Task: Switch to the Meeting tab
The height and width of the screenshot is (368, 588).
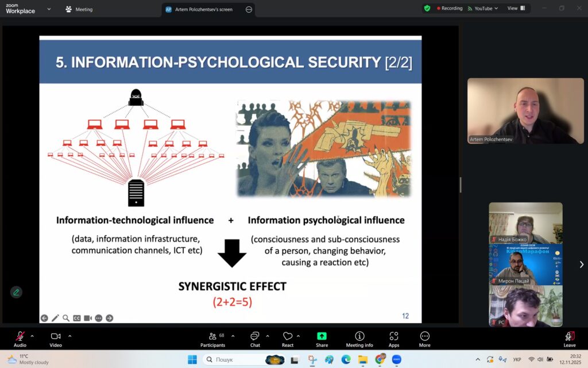Action: click(x=79, y=9)
